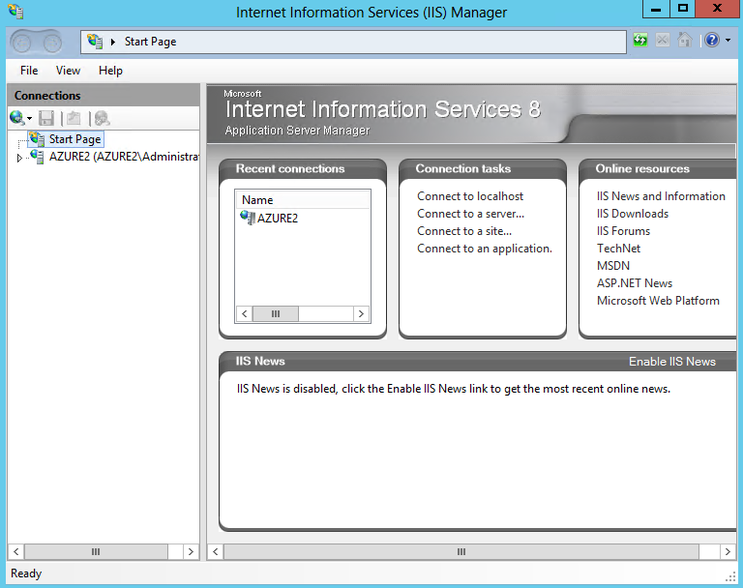Click right arrow of Recent connections scrollbar
Viewport: 743px width, 588px height.
[x=361, y=314]
